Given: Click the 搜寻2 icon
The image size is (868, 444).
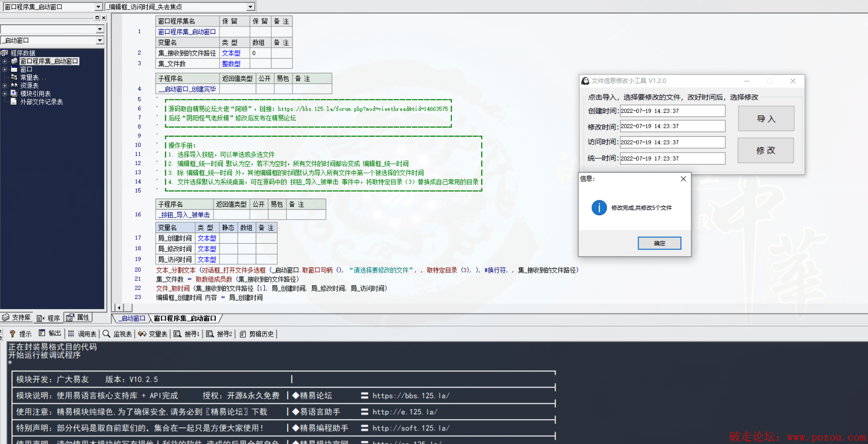Looking at the screenshot, I should (210, 334).
